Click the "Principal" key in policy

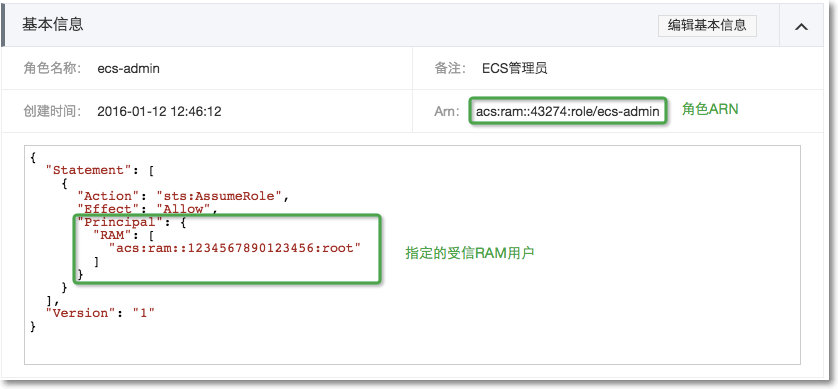click(x=120, y=222)
